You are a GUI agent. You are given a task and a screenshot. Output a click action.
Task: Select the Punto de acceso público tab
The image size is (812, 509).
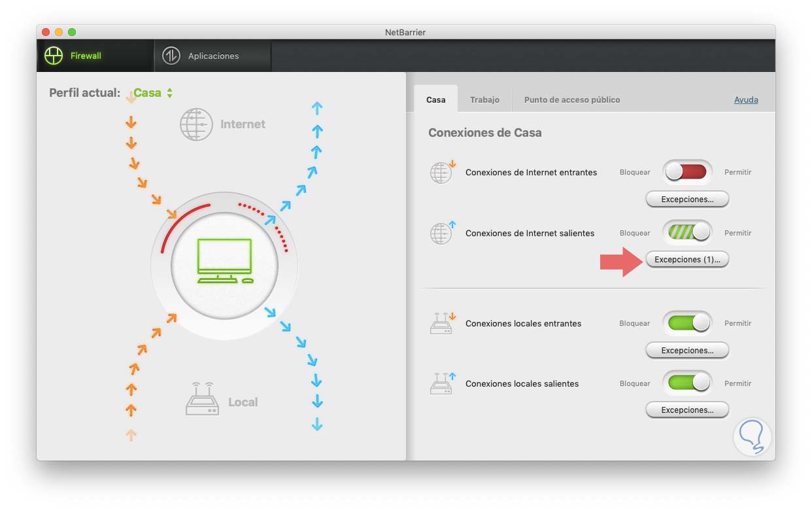click(x=572, y=99)
